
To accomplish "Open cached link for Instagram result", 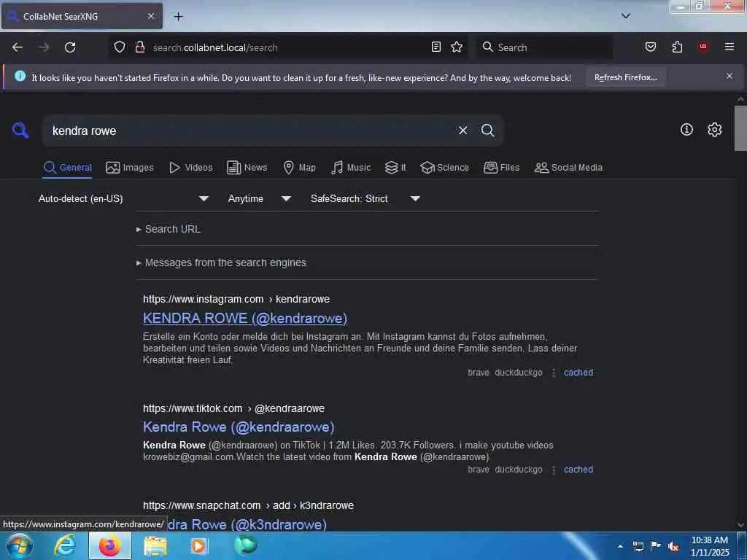I will (578, 373).
